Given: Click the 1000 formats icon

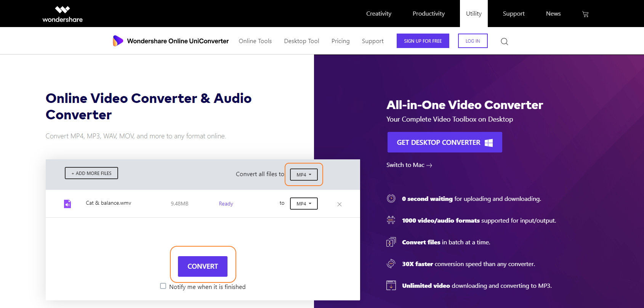Looking at the screenshot, I should (391, 220).
